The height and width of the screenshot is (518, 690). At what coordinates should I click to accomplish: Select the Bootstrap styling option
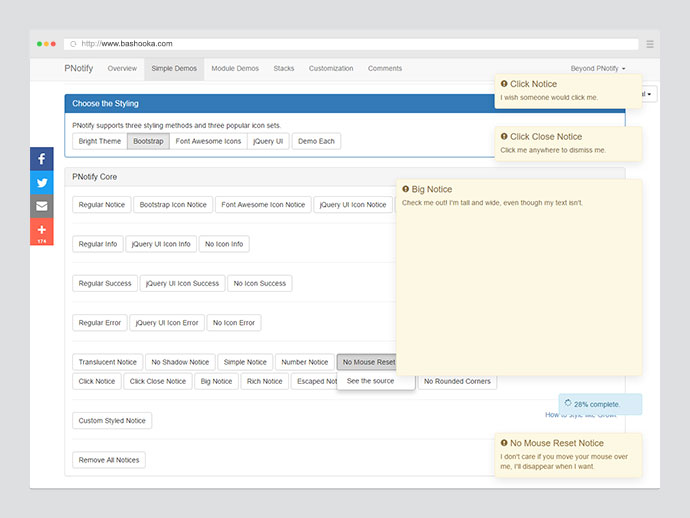coord(148,141)
